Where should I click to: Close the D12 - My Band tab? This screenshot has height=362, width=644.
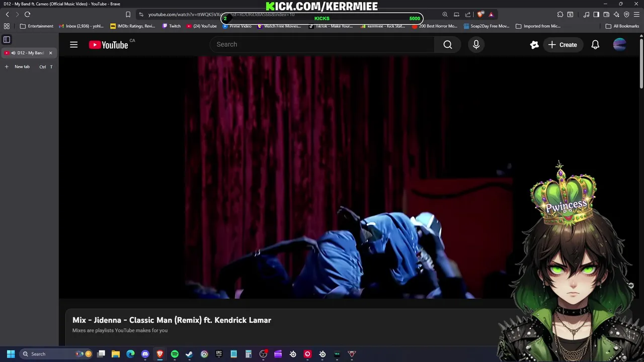point(50,53)
